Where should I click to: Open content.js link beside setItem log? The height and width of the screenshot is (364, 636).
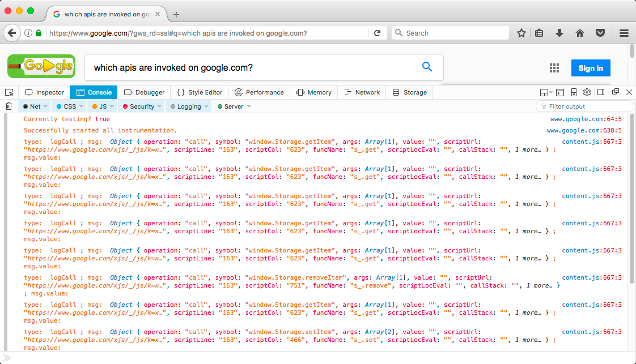[592, 332]
